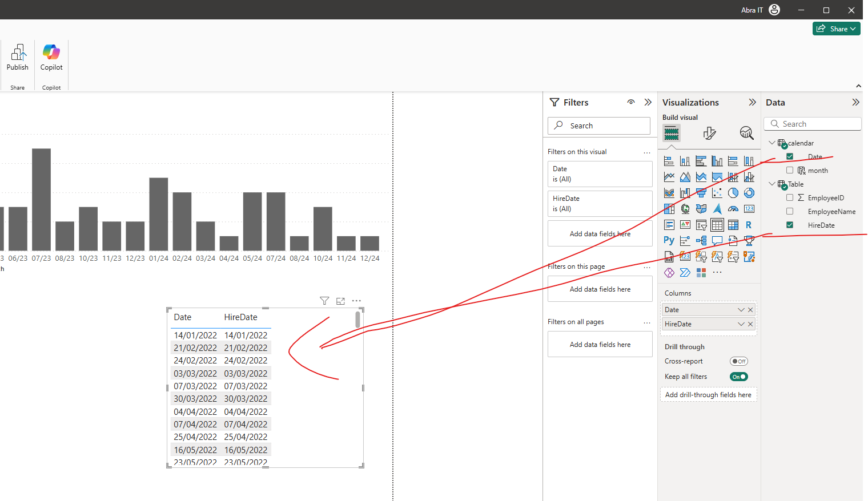Select the line chart visual icon
This screenshot has width=868, height=501.
[x=669, y=177]
